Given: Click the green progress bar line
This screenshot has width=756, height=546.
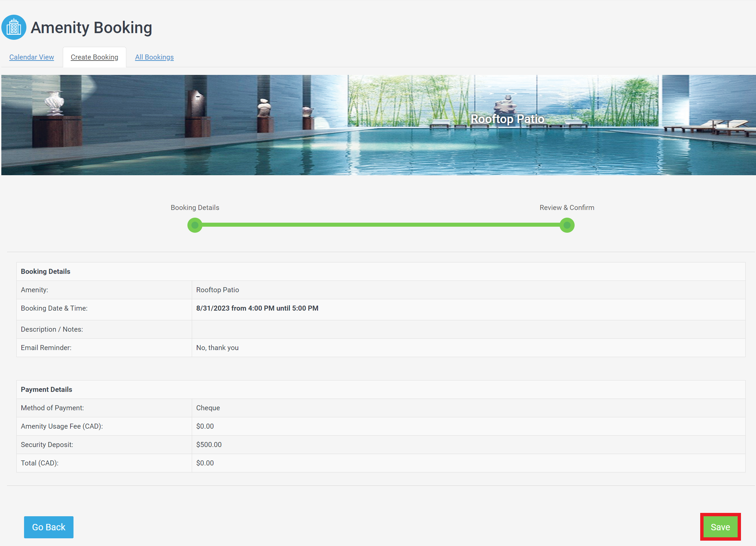Looking at the screenshot, I should coord(381,225).
